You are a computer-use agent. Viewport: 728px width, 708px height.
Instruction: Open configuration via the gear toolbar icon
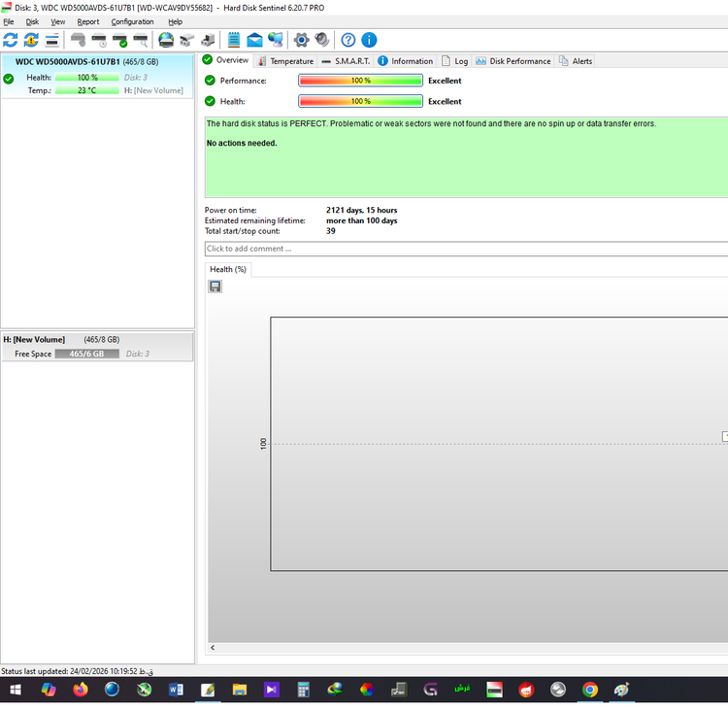click(301, 40)
